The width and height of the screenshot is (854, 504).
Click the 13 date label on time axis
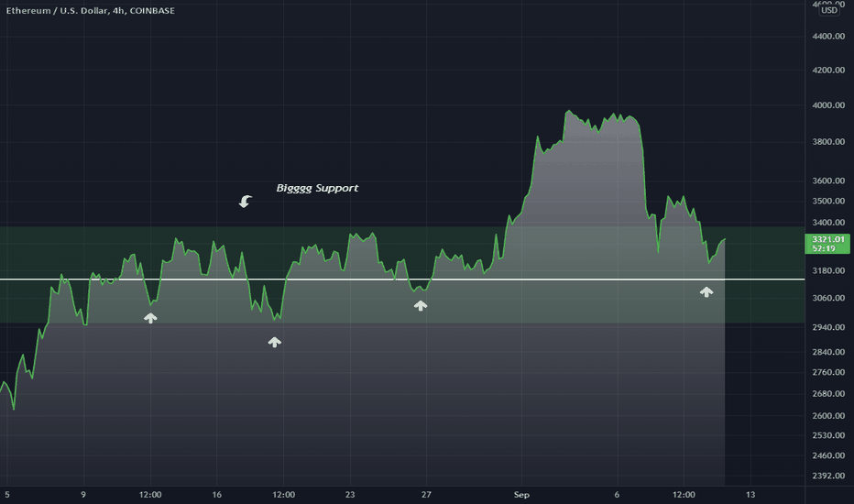coord(750,495)
